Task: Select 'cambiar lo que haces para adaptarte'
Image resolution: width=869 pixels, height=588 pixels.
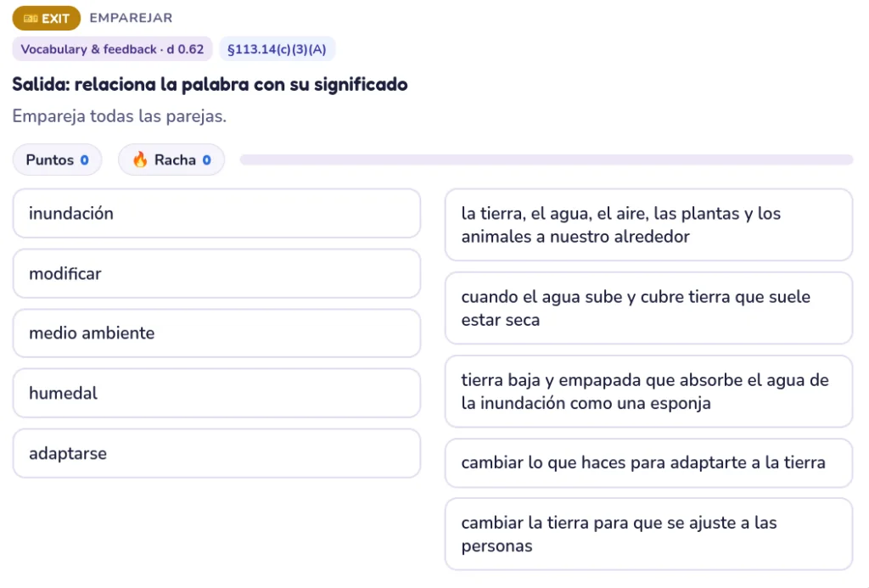Action: [x=648, y=462]
